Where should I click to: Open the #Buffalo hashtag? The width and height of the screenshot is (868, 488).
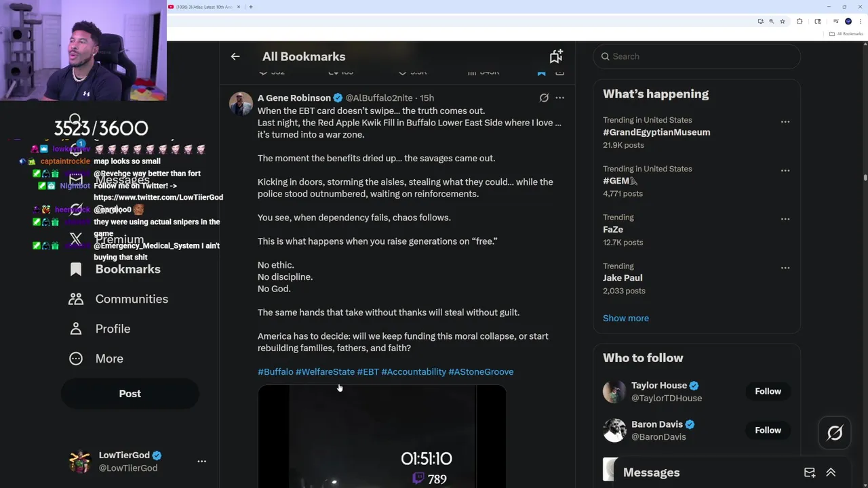pyautogui.click(x=275, y=371)
